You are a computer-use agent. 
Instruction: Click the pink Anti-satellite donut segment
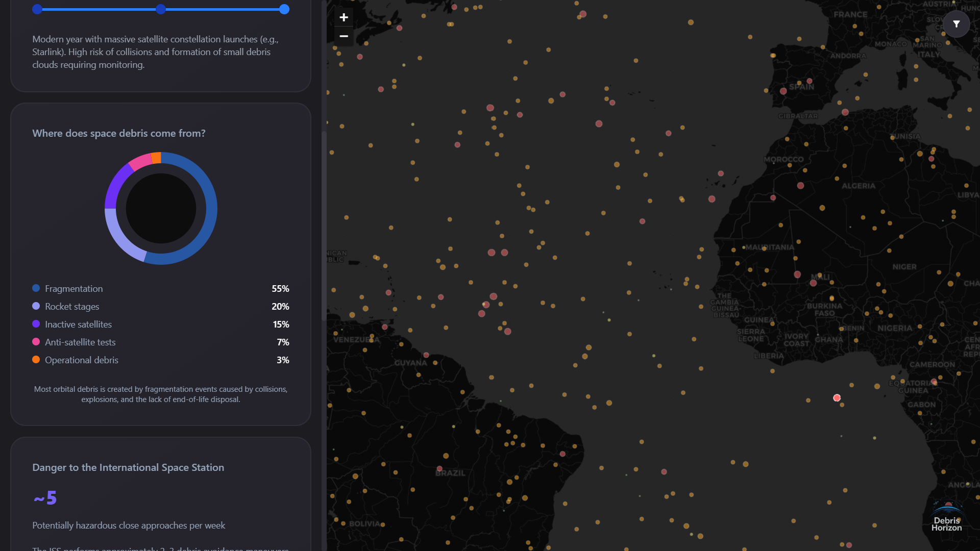tap(140, 162)
